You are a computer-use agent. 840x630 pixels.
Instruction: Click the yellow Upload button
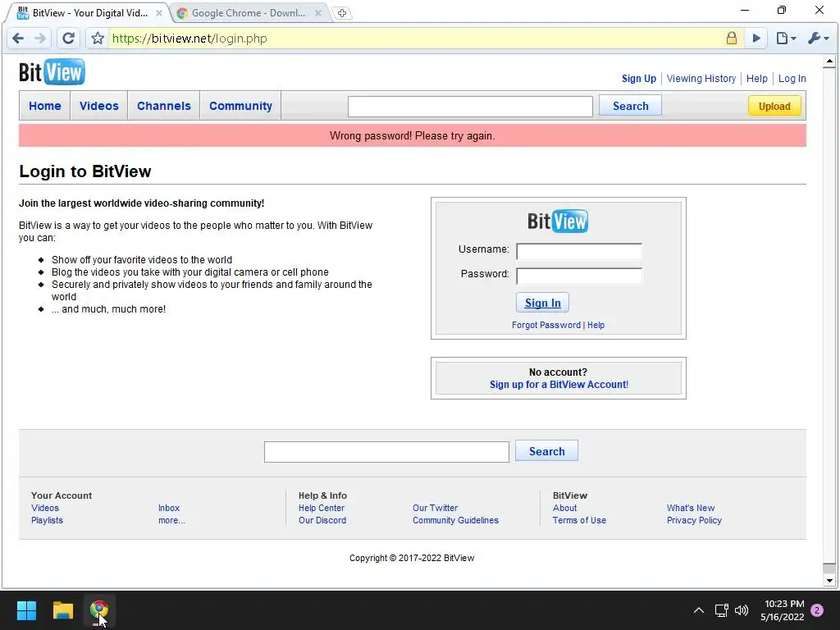(774, 106)
